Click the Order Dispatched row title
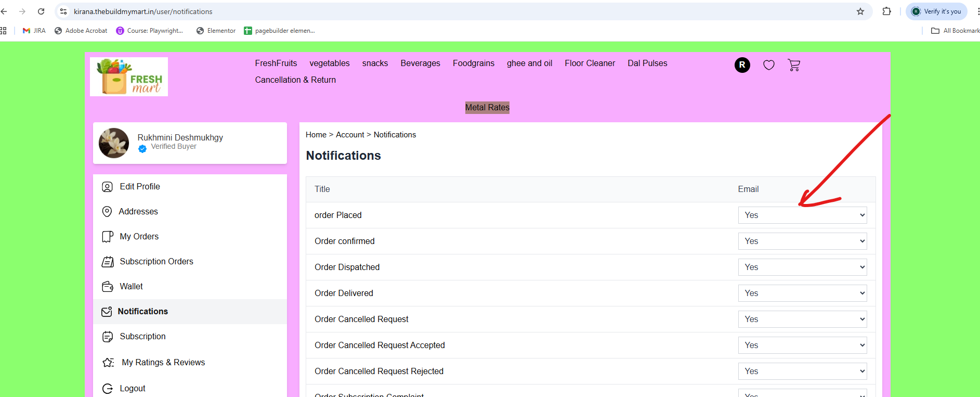The width and height of the screenshot is (980, 397). click(x=347, y=267)
